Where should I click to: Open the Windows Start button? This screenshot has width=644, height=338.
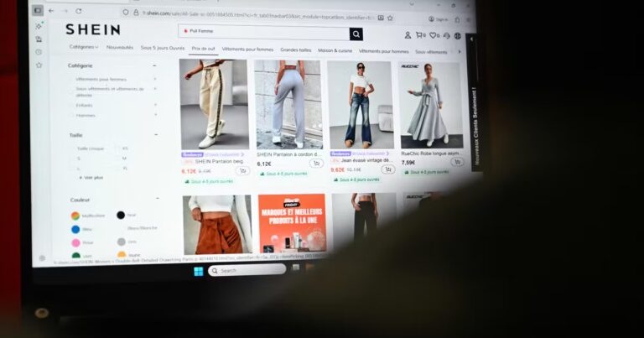(x=199, y=271)
